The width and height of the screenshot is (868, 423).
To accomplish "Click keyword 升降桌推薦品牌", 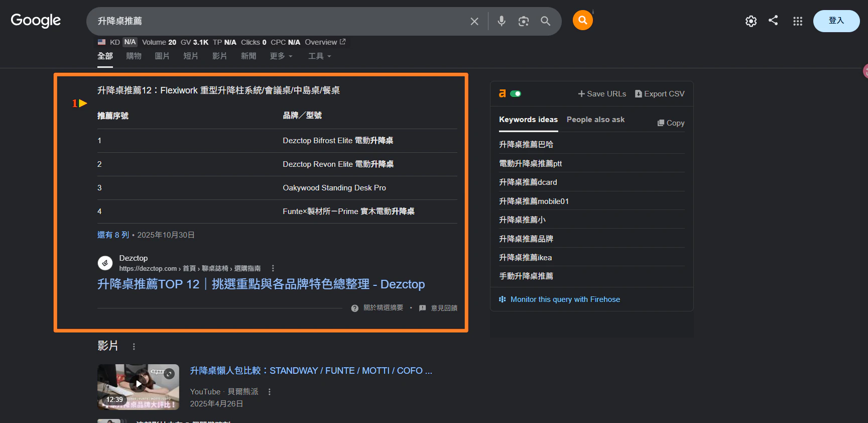I will 526,239.
